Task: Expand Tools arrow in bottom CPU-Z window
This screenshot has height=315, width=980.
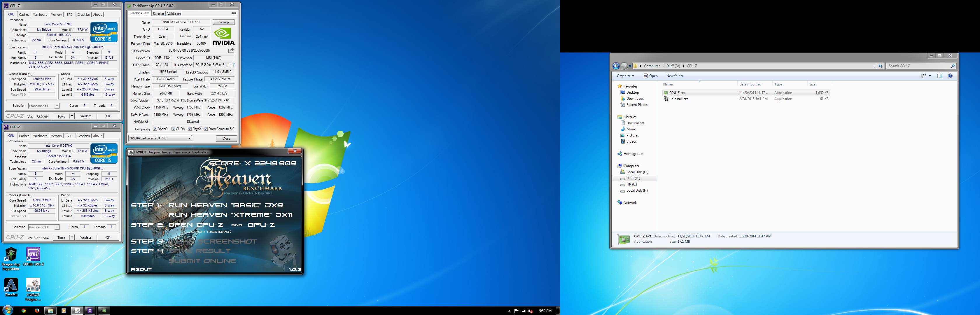Action: pyautogui.click(x=71, y=237)
